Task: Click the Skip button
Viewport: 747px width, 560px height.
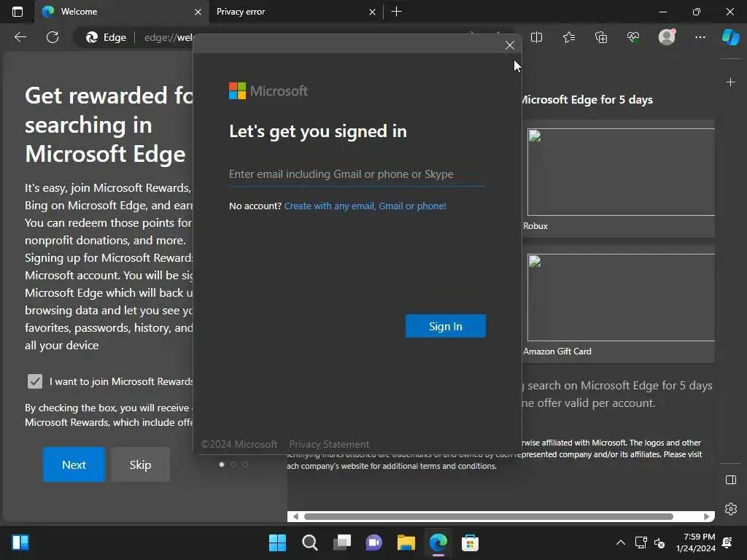Action: coord(141,464)
